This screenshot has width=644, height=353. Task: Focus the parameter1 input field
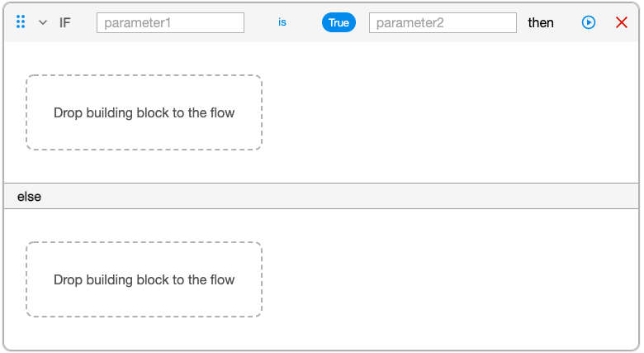point(170,22)
